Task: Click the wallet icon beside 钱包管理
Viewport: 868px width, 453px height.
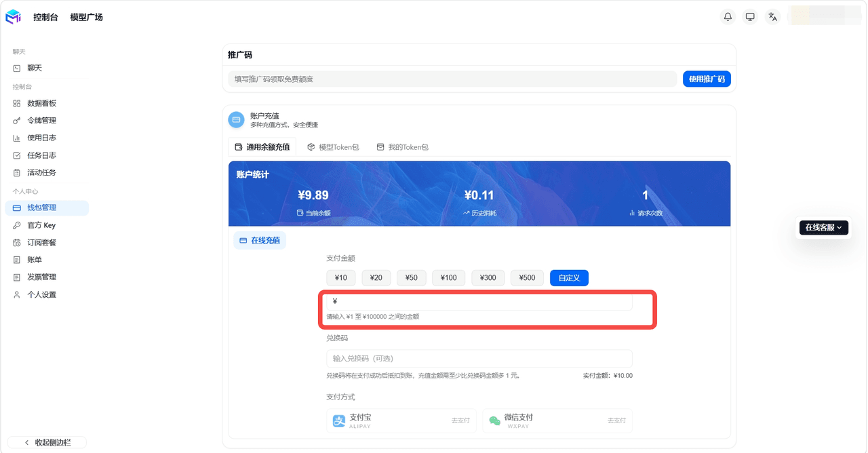Action: point(17,208)
